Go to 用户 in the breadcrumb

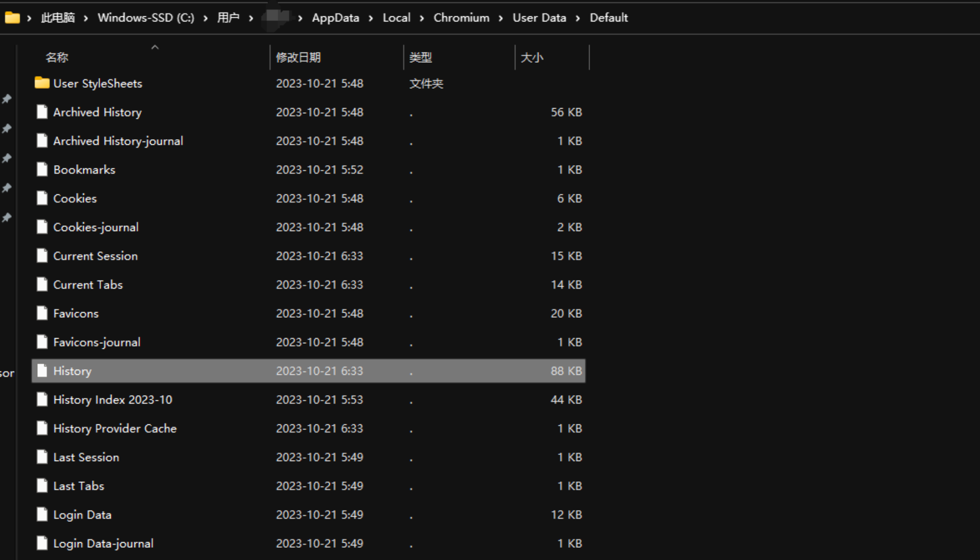point(228,18)
